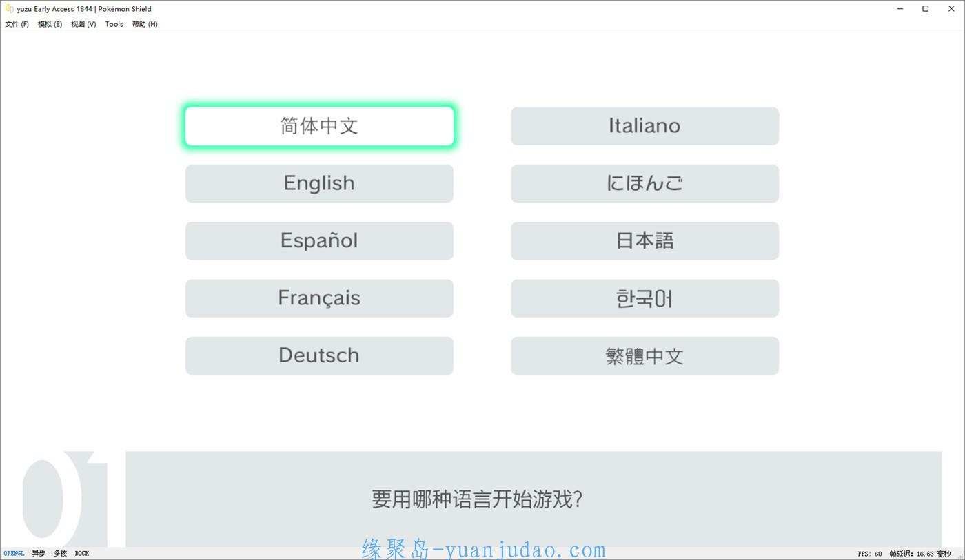Choose にほんご (hiragana Japanese) option
Image resolution: width=965 pixels, height=560 pixels.
(644, 183)
